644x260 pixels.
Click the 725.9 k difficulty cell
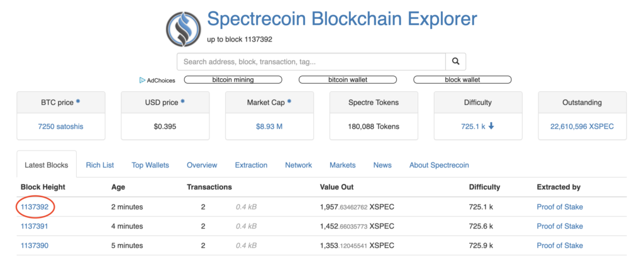pos(481,246)
